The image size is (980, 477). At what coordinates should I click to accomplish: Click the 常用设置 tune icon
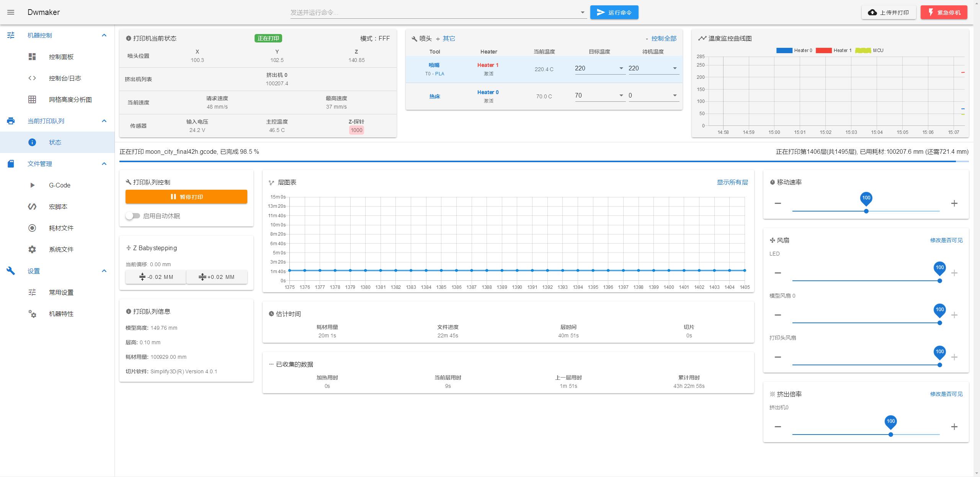tap(32, 292)
